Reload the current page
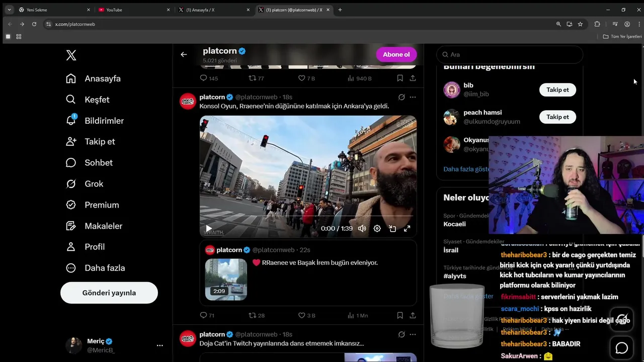The height and width of the screenshot is (362, 644). point(34,24)
